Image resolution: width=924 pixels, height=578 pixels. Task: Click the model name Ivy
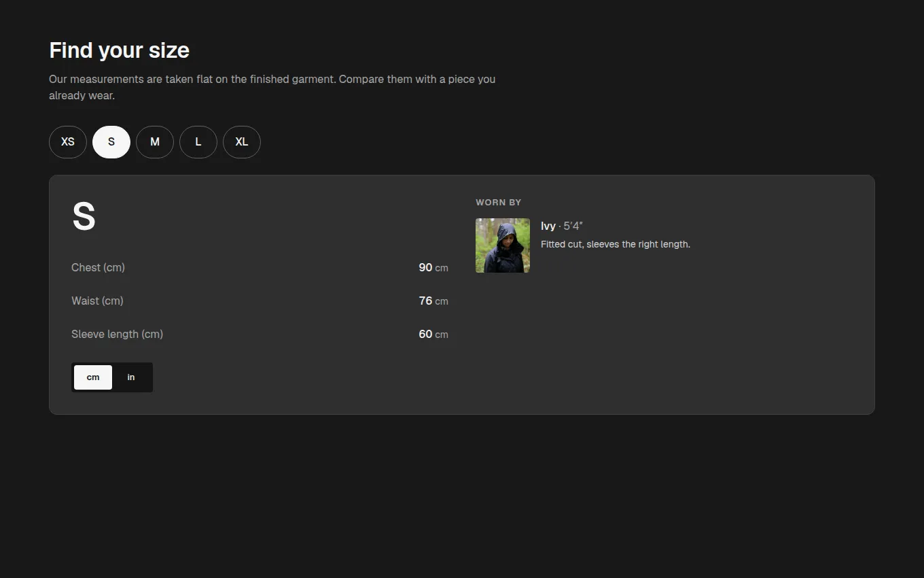(x=548, y=226)
